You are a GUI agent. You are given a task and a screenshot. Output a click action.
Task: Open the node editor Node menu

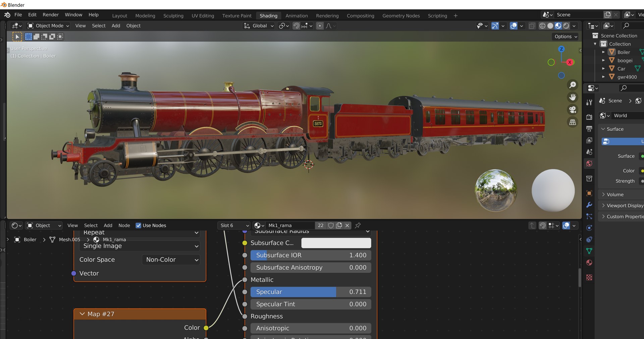(124, 225)
